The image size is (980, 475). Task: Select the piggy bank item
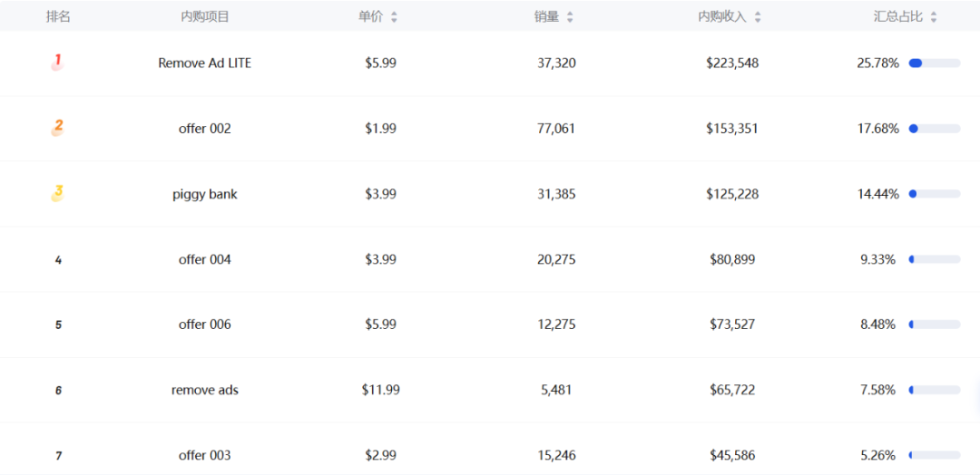click(x=205, y=194)
